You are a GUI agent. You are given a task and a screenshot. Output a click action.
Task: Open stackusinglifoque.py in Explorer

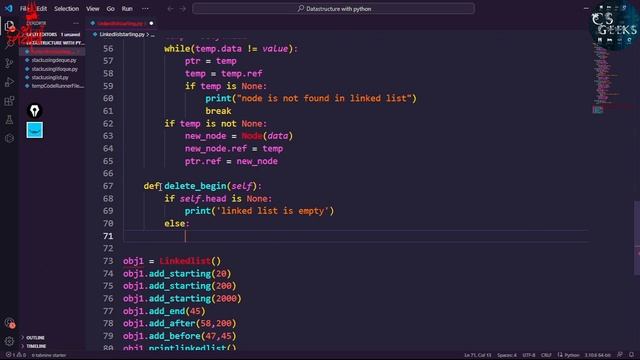[54, 69]
